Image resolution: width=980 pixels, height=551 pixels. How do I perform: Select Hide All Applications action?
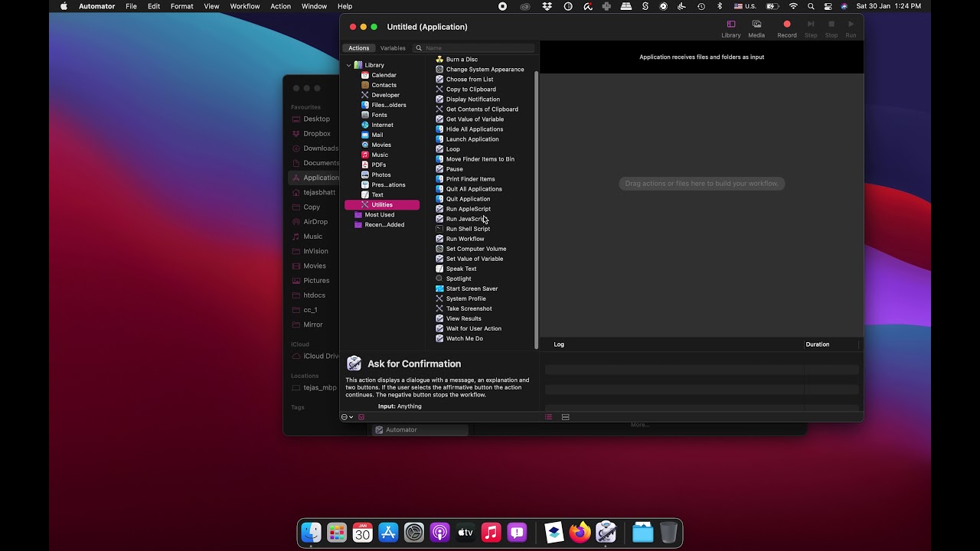click(x=474, y=129)
